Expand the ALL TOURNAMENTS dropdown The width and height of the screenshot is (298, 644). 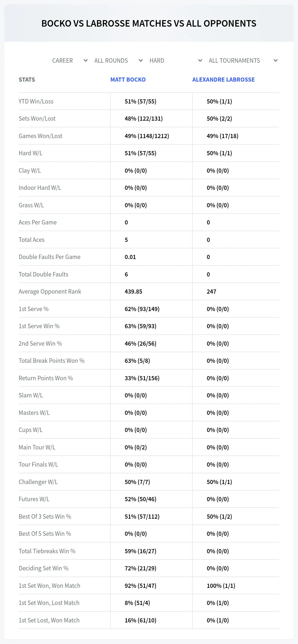[x=243, y=61]
